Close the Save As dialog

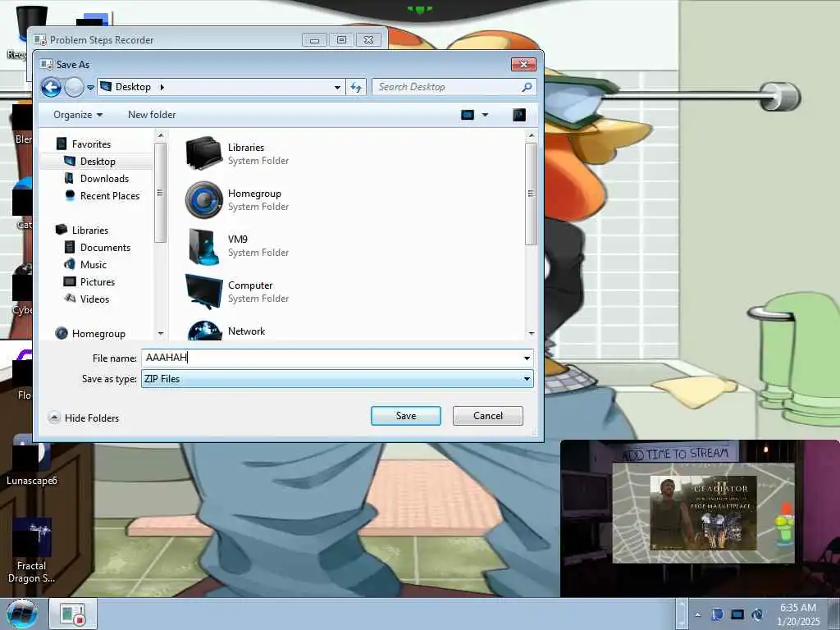coord(523,64)
